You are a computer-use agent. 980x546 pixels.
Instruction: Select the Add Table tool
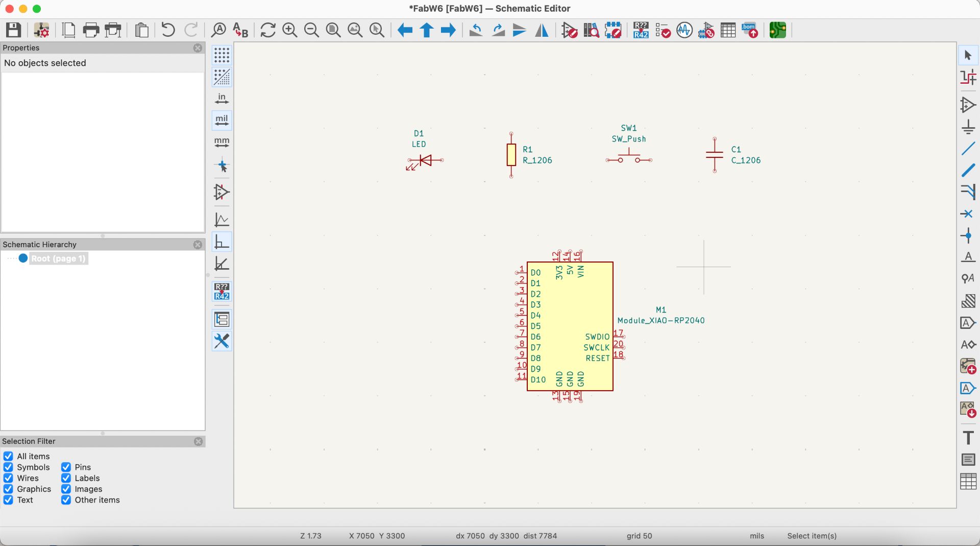[968, 481]
